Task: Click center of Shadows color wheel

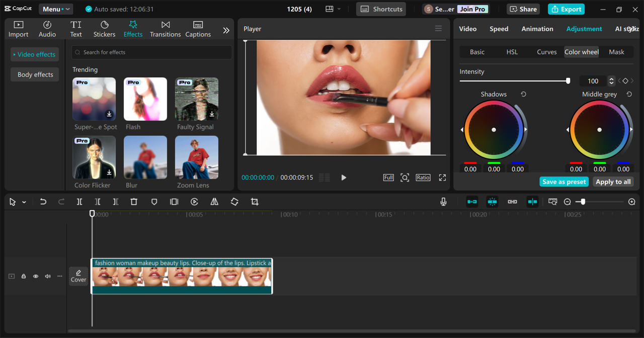Action: [x=494, y=130]
